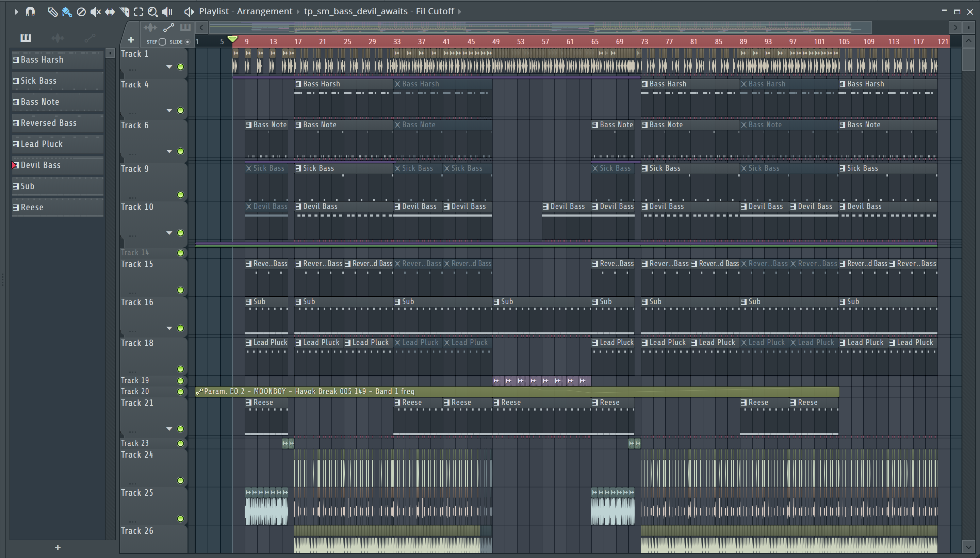Select Lead Pluck pattern in picker

coord(58,144)
